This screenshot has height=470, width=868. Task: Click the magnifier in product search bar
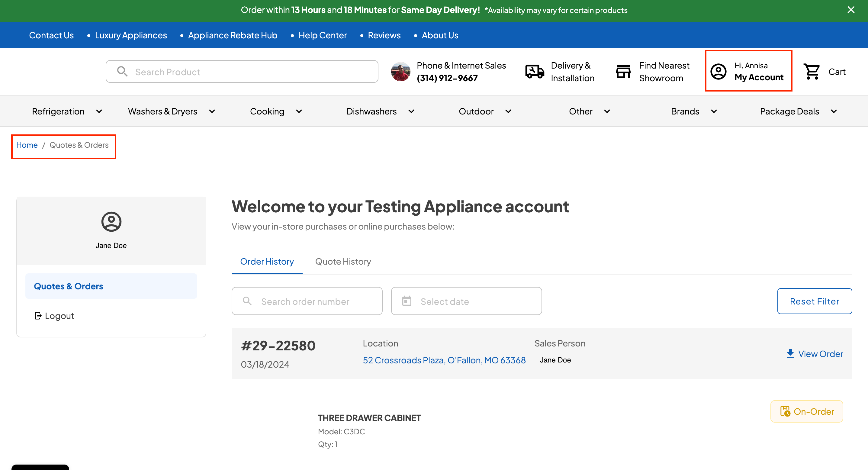[122, 71]
